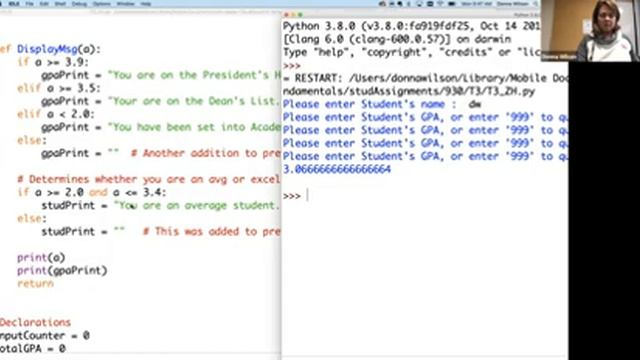
Task: Click the 'elif a >= 3.5:' condition
Action: pos(59,89)
